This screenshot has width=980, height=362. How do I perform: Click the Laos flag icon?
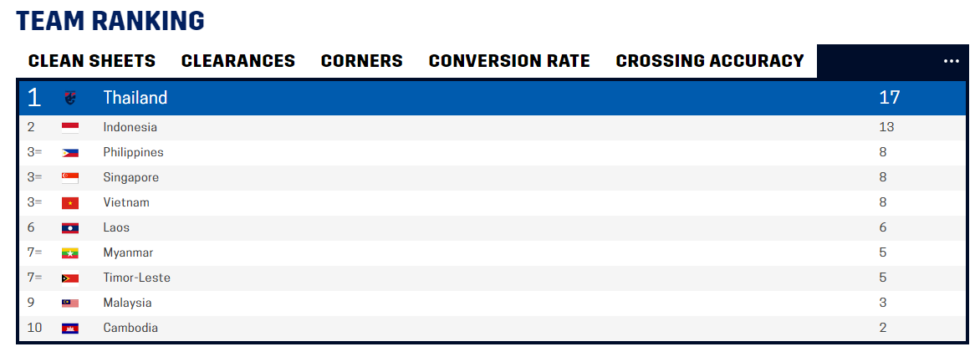pyautogui.click(x=70, y=228)
